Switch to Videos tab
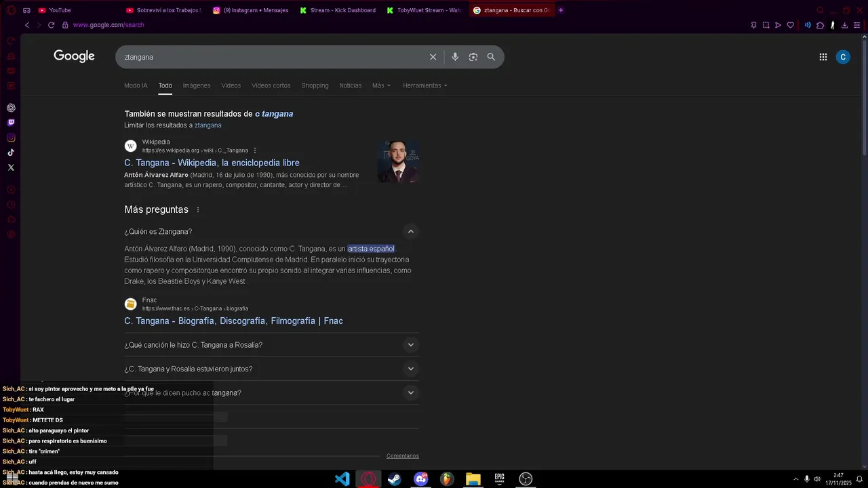The image size is (868, 488). (x=231, y=85)
